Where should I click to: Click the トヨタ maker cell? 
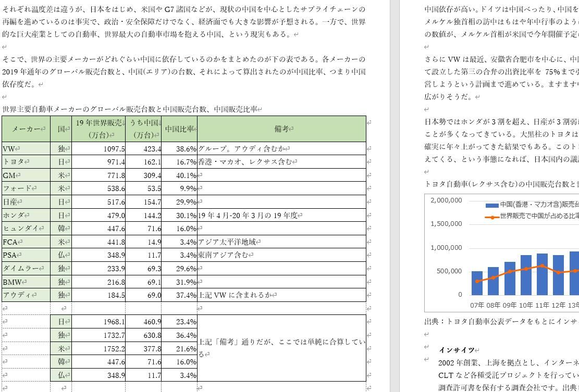pos(26,162)
